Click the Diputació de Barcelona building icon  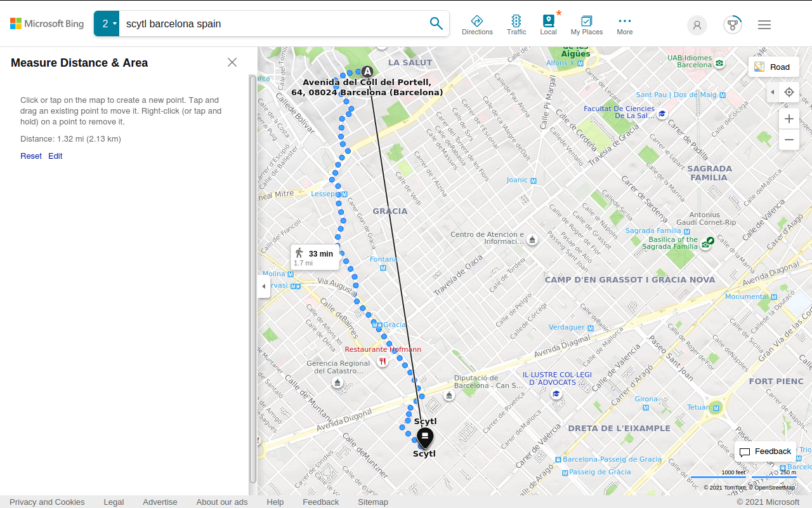point(449,396)
